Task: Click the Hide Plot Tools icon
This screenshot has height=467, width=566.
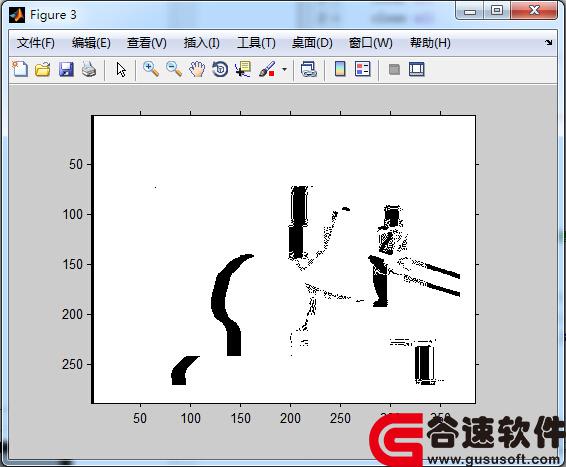Action: pos(394,69)
